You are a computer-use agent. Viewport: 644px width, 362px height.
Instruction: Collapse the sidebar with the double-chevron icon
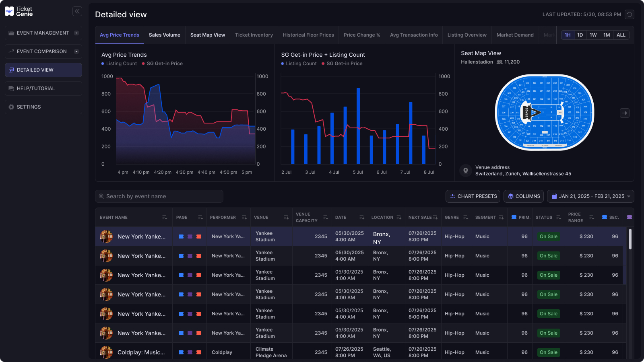pyautogui.click(x=77, y=11)
